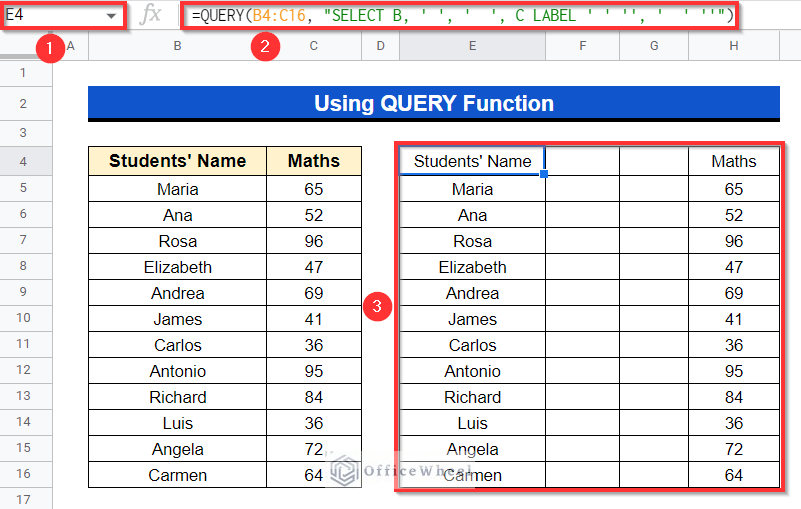Select 'Richard' in column E output
801x509 pixels.
[x=473, y=398]
